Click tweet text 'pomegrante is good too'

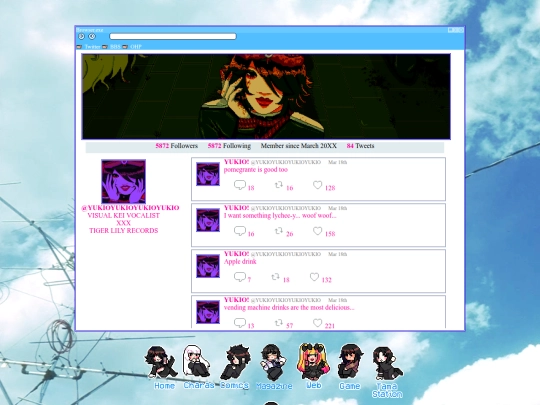256,169
